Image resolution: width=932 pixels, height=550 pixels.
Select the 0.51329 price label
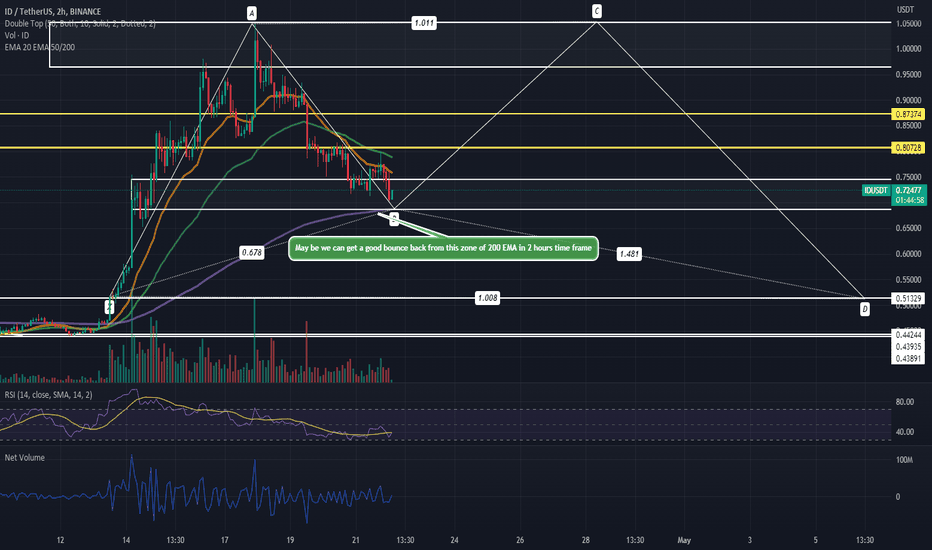[x=908, y=298]
